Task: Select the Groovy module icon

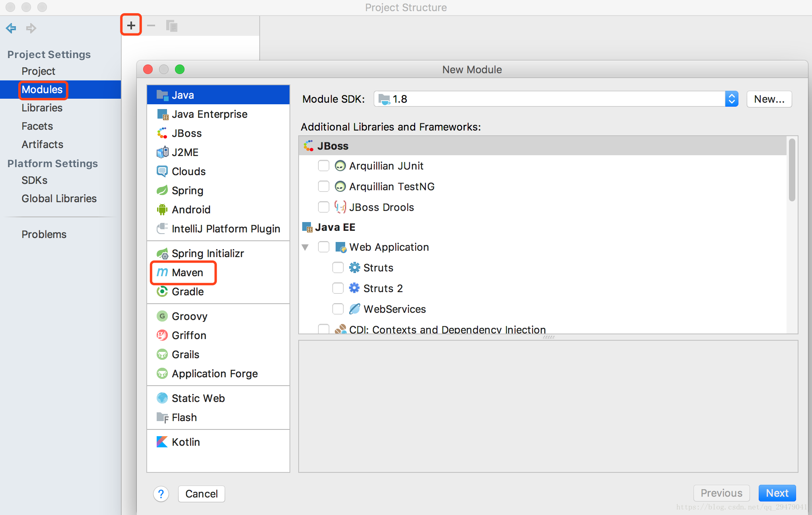Action: (162, 316)
